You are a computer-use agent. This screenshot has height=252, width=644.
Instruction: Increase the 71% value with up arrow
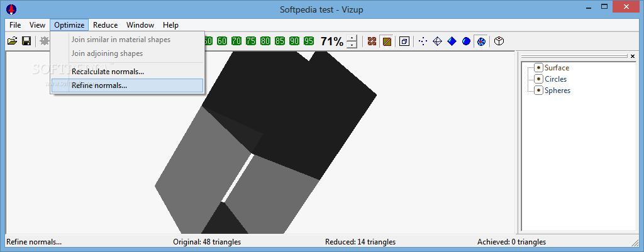pyautogui.click(x=352, y=38)
